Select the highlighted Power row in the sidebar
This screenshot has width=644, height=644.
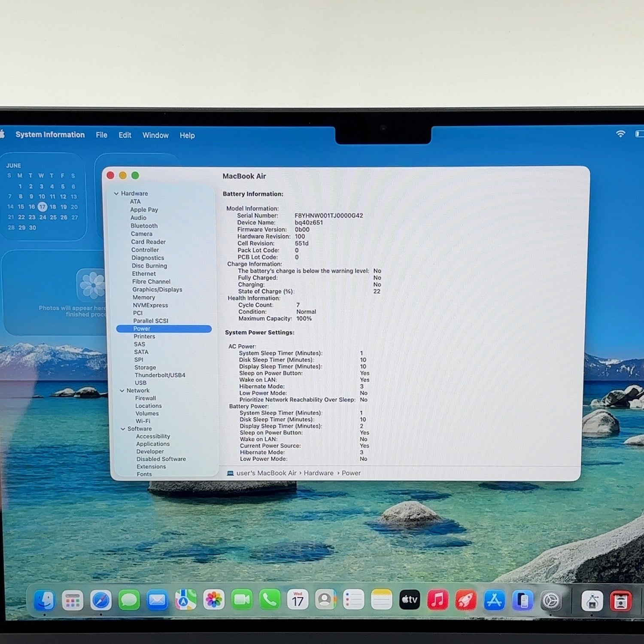(164, 329)
